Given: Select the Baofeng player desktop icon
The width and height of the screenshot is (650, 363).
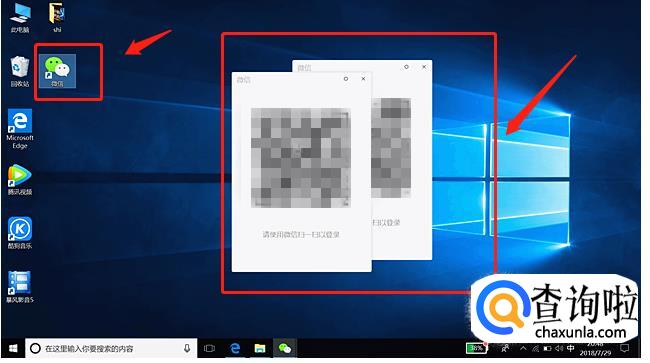Looking at the screenshot, I should [x=19, y=287].
